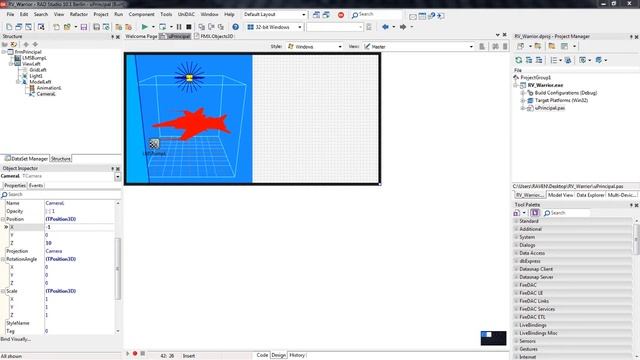
Task: Select AnimationL in the Structure tree
Action: point(49,88)
